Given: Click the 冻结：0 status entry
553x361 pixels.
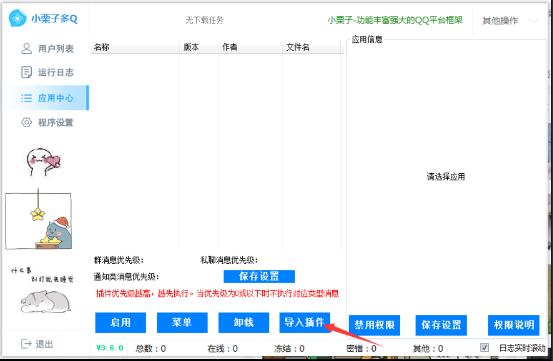Looking at the screenshot, I should pyautogui.click(x=289, y=348).
